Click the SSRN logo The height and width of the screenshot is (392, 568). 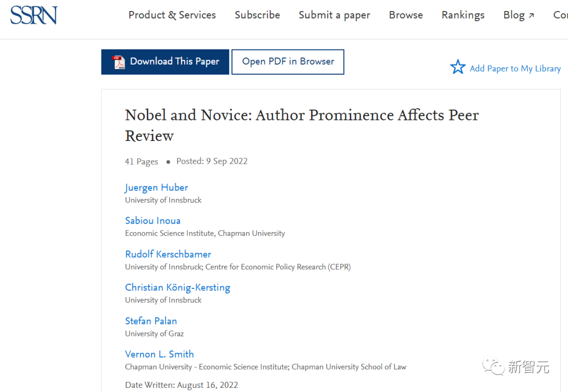point(34,15)
